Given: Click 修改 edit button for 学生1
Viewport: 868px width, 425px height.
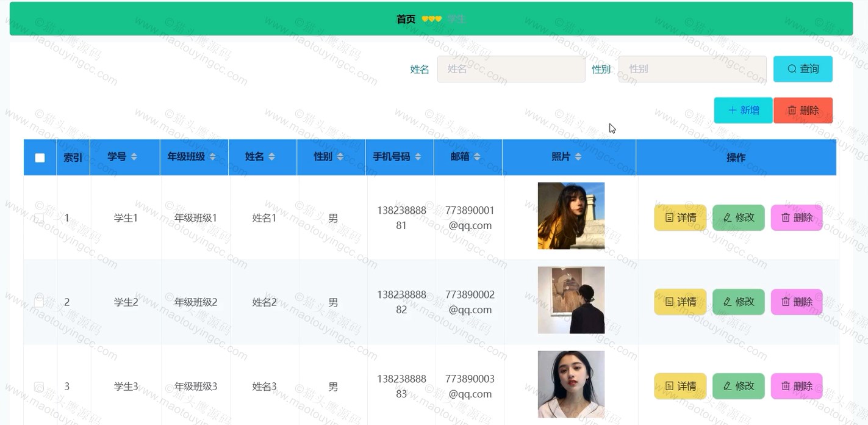Looking at the screenshot, I should (x=739, y=217).
